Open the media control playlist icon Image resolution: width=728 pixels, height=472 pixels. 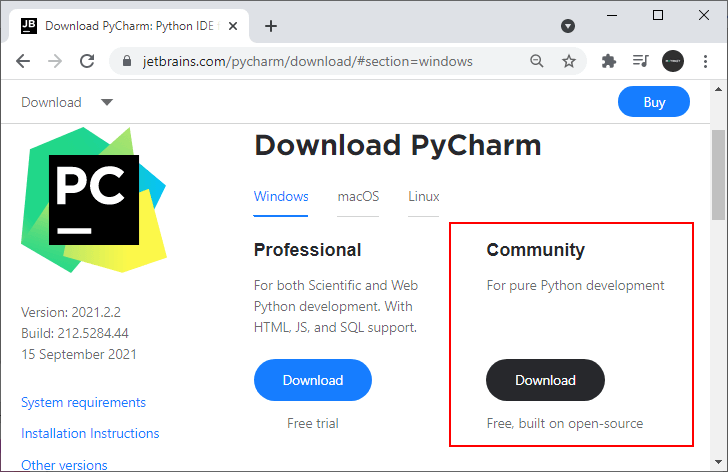click(x=640, y=61)
